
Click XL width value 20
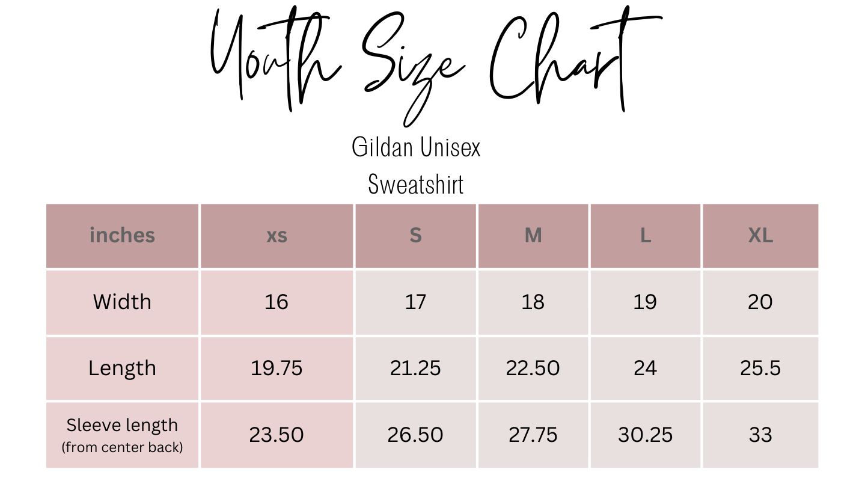click(x=760, y=302)
